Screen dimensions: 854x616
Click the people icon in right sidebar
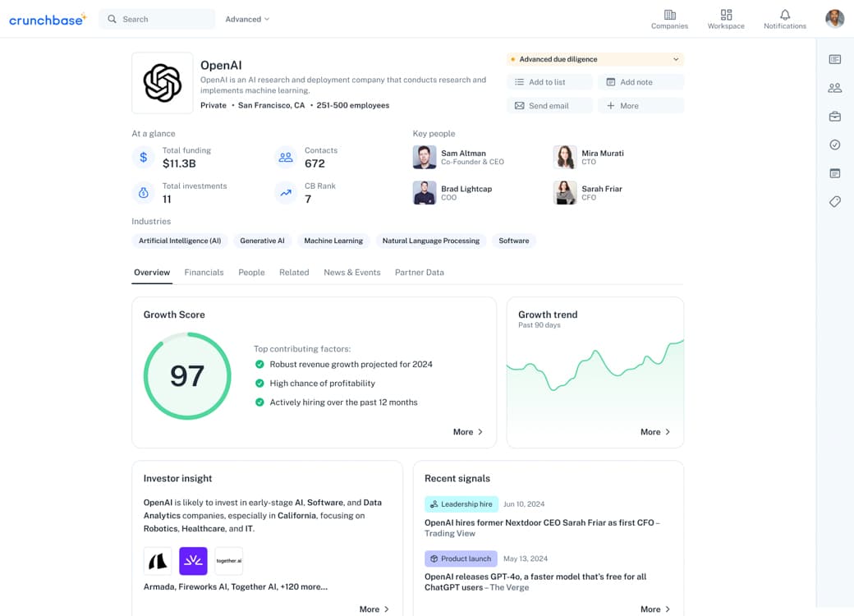835,88
